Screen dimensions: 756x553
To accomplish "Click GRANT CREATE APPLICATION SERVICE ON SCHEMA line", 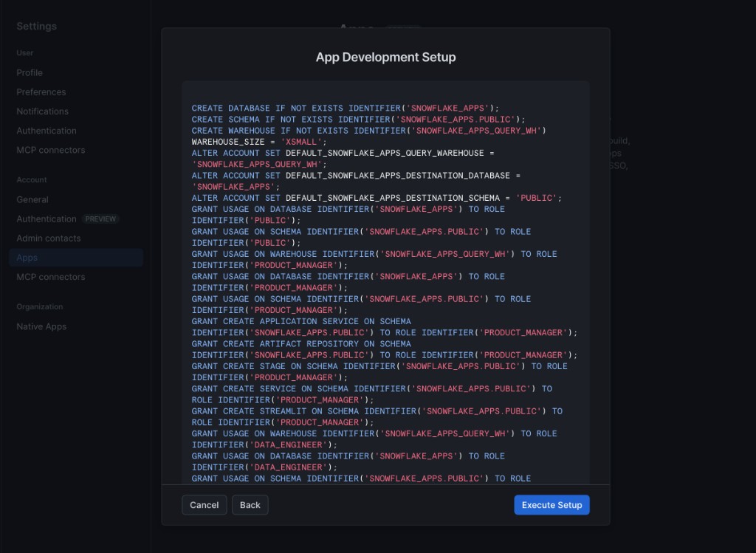I will coord(301,321).
